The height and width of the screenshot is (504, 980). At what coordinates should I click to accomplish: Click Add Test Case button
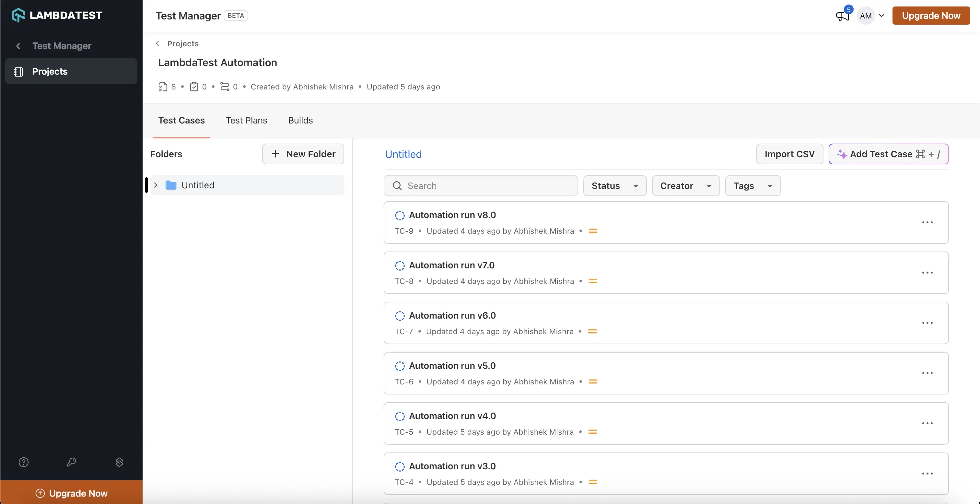click(888, 154)
